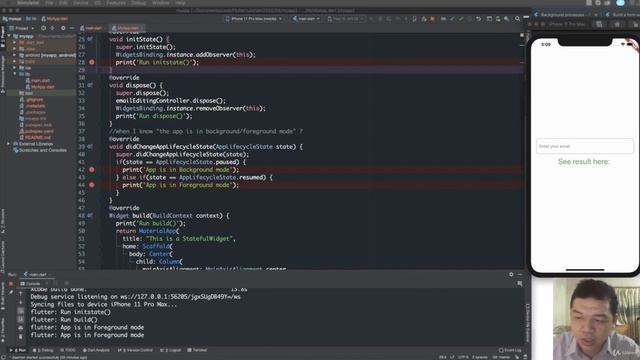640x360 pixels.
Task: Open the main.dart editor tab
Action: 93,28
